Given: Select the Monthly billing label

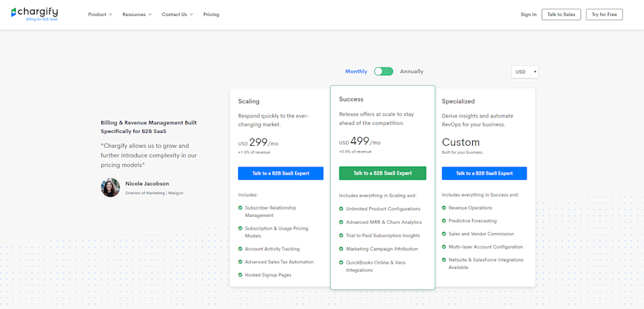Looking at the screenshot, I should point(356,71).
